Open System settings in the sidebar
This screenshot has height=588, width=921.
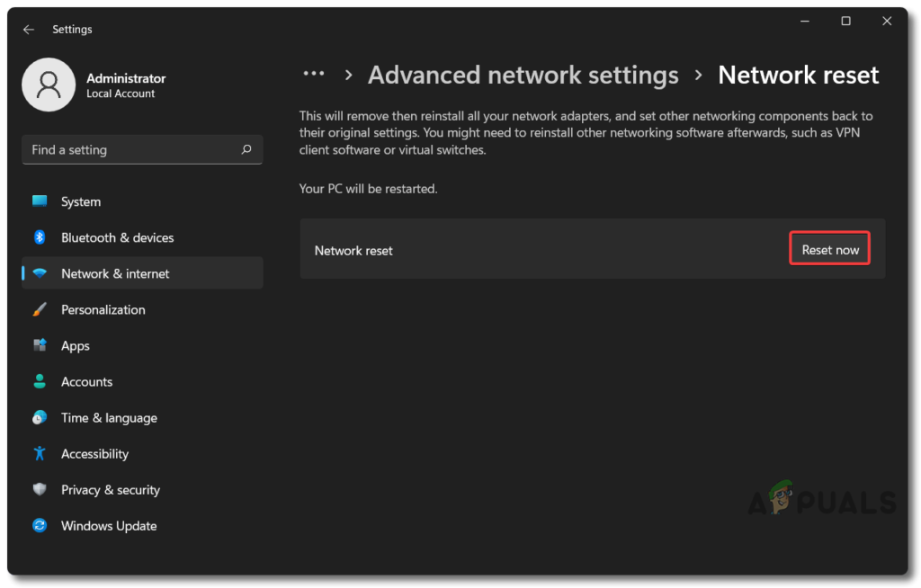click(40, 201)
